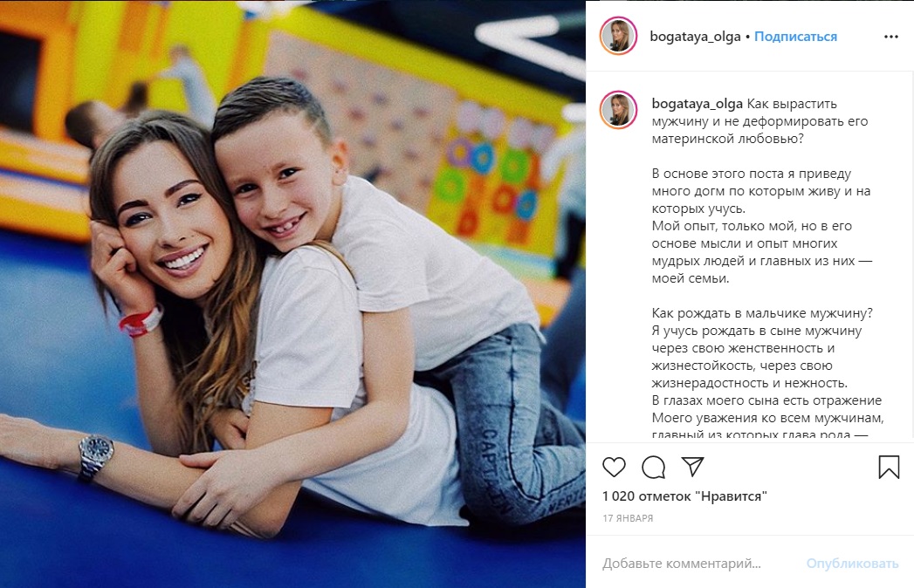Click the caption headline "Как вырастить мужчину"

(x=759, y=121)
